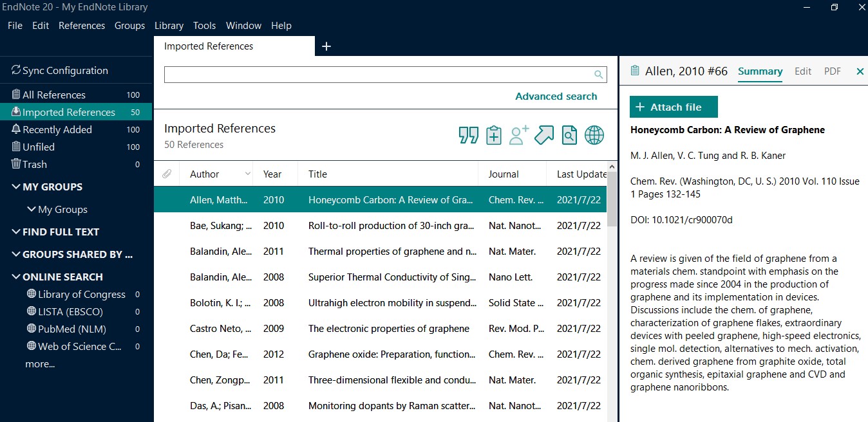Open the Window menu

click(243, 26)
